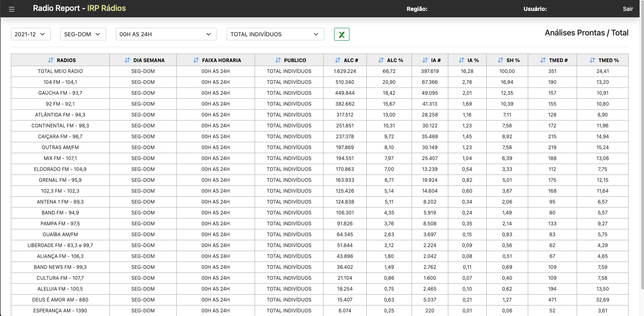Select the GRENAL FM - 95,9 cell
Viewport: 644px width, 316px height.
[60, 180]
